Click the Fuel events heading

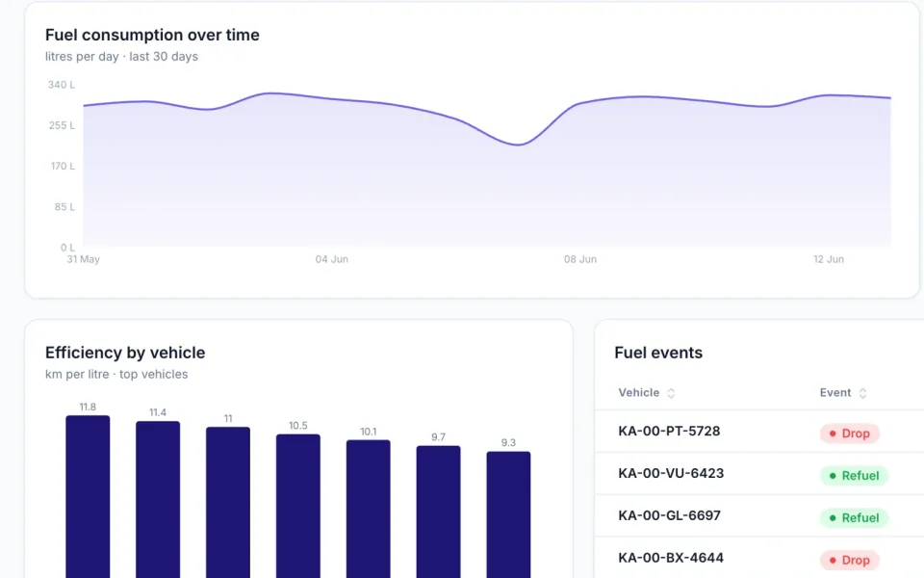point(658,353)
